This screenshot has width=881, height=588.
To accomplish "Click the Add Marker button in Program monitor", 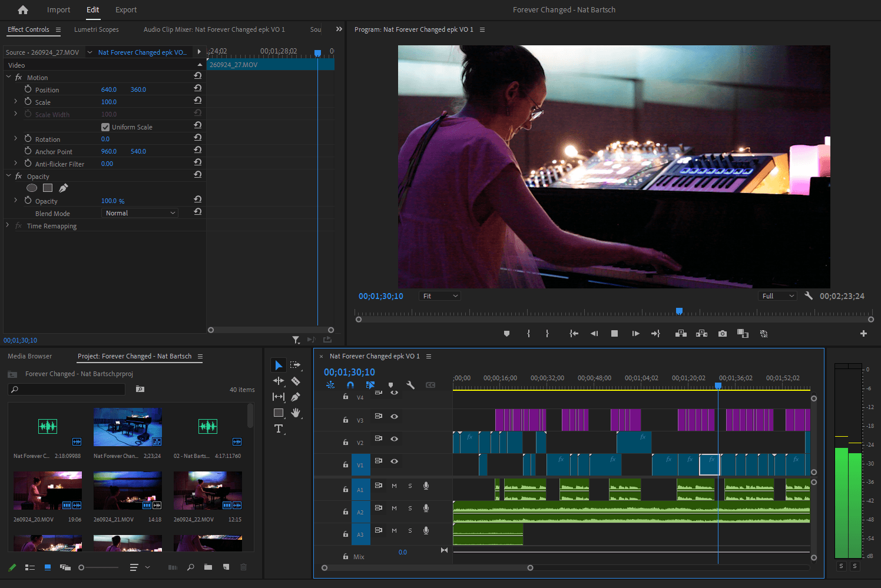I will tap(506, 334).
